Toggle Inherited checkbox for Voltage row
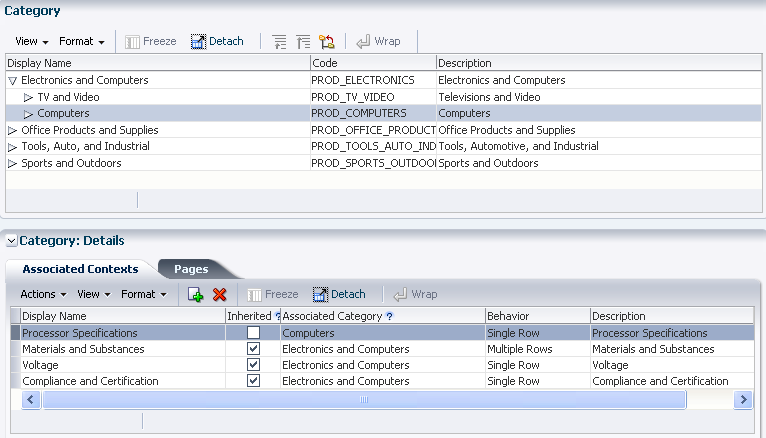Image resolution: width=766 pixels, height=438 pixels. (x=253, y=365)
